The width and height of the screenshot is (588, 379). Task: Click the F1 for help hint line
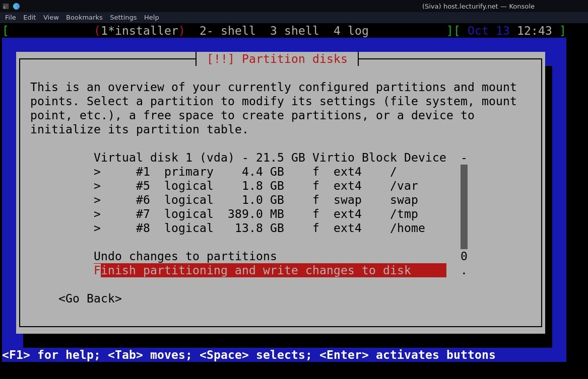pos(248,355)
